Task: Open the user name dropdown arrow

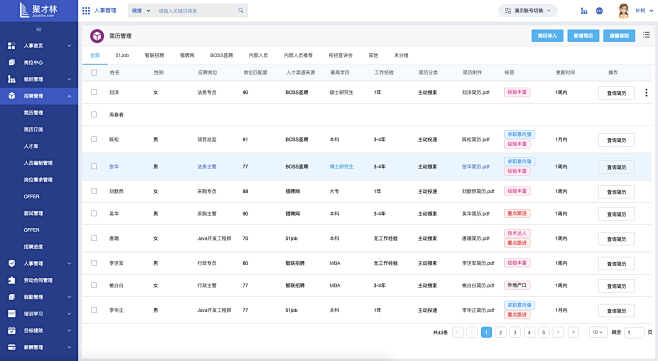Action: click(x=651, y=11)
